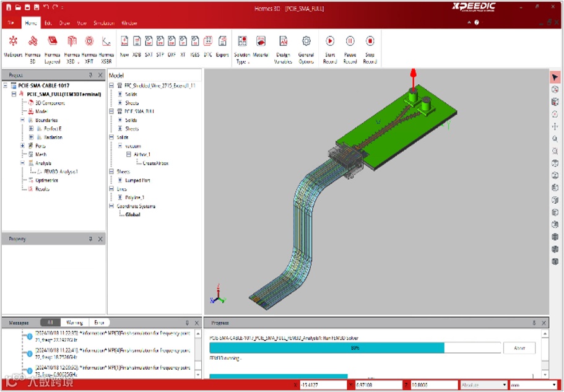Import an IGES file

tap(195, 46)
